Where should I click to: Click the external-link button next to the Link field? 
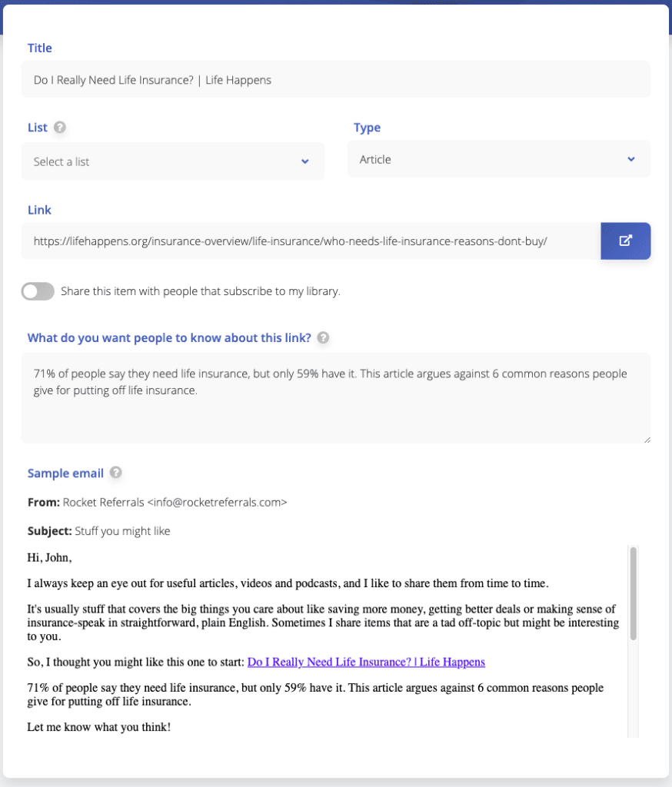[625, 241]
